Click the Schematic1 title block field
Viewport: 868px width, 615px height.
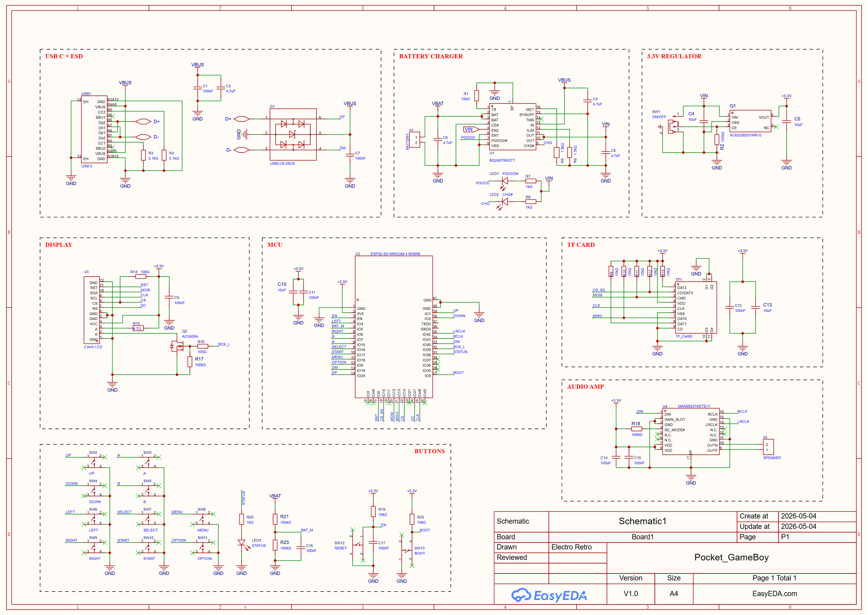click(643, 521)
